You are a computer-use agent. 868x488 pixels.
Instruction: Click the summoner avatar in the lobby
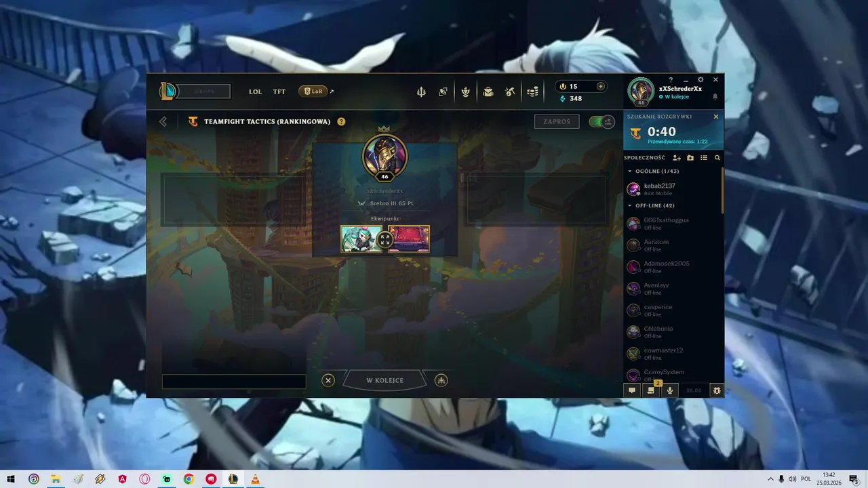385,157
